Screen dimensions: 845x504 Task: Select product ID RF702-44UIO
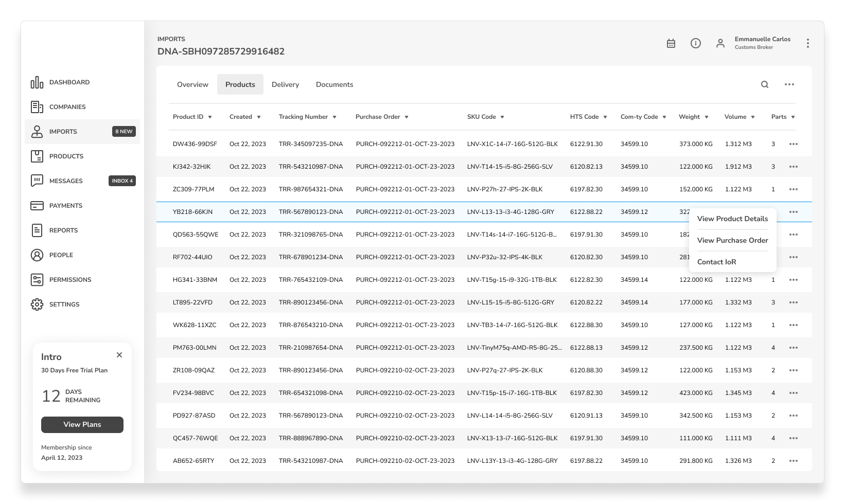pyautogui.click(x=192, y=257)
